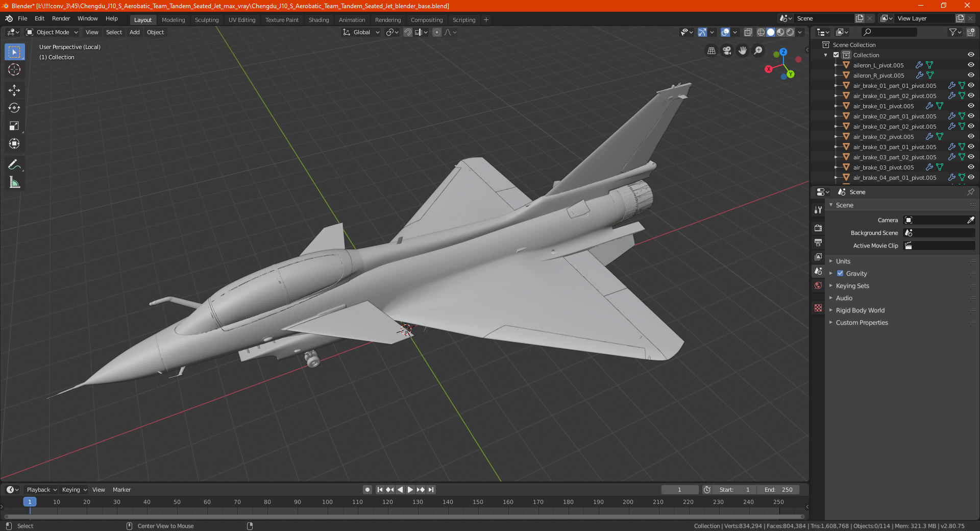The height and width of the screenshot is (531, 980).
Task: Open the View Layer properties tab icon
Action: [x=818, y=256]
